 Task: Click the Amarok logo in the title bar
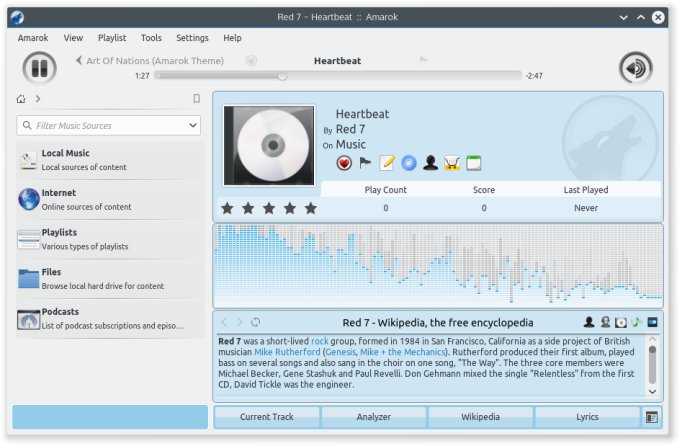(x=17, y=17)
